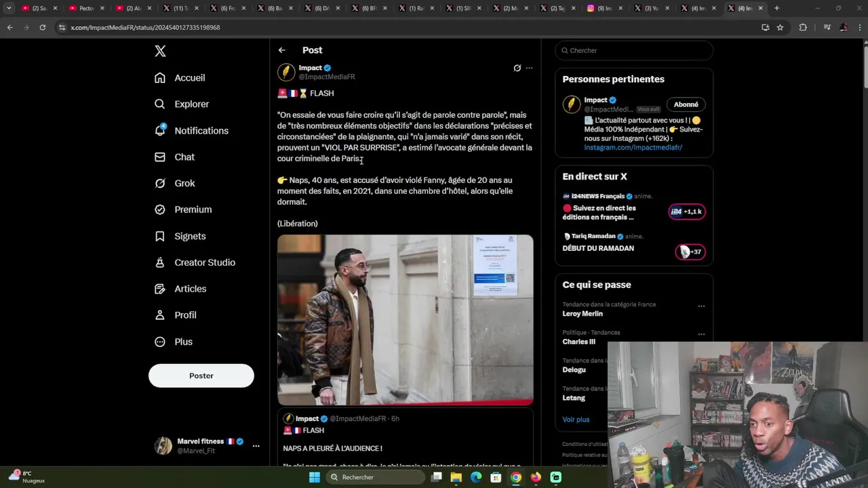
Task: Click the install app icon in address bar
Action: coord(765,27)
